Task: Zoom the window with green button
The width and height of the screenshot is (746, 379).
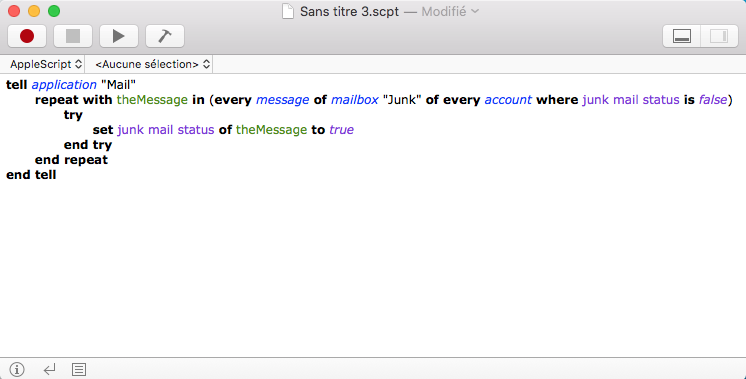Action: pos(54,11)
